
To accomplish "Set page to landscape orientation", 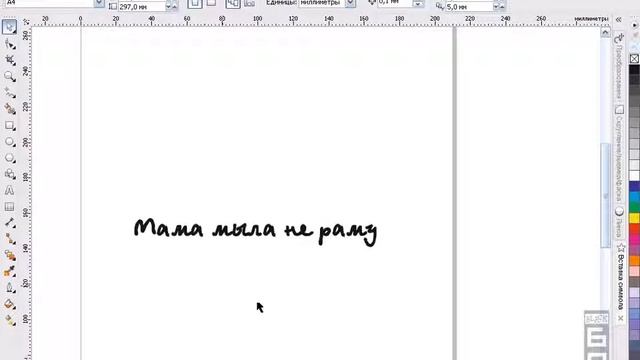I will coord(211,3).
